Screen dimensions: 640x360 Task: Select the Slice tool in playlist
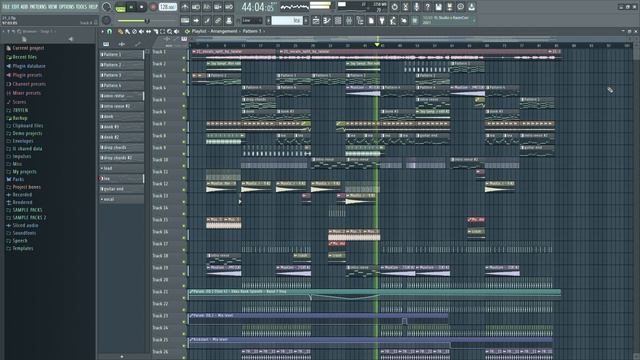pos(155,31)
